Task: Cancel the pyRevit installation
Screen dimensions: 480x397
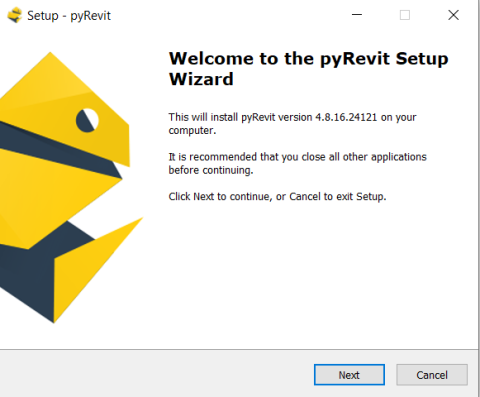Action: (x=432, y=375)
